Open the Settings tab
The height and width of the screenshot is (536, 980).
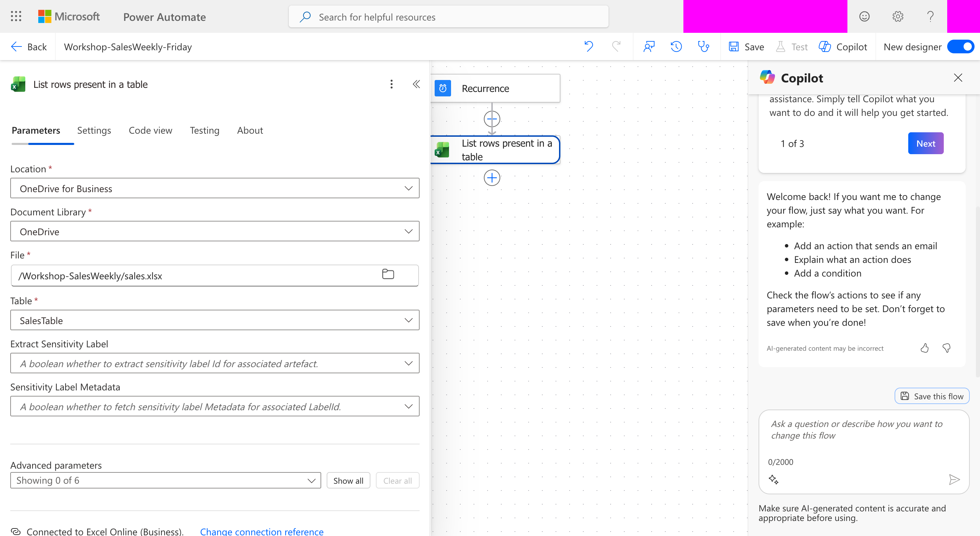point(94,131)
